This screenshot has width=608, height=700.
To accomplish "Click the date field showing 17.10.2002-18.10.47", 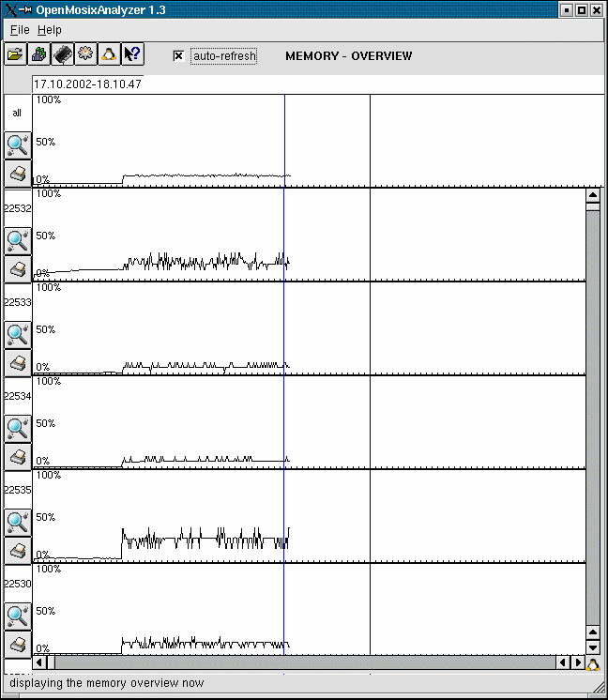I will 87,84.
